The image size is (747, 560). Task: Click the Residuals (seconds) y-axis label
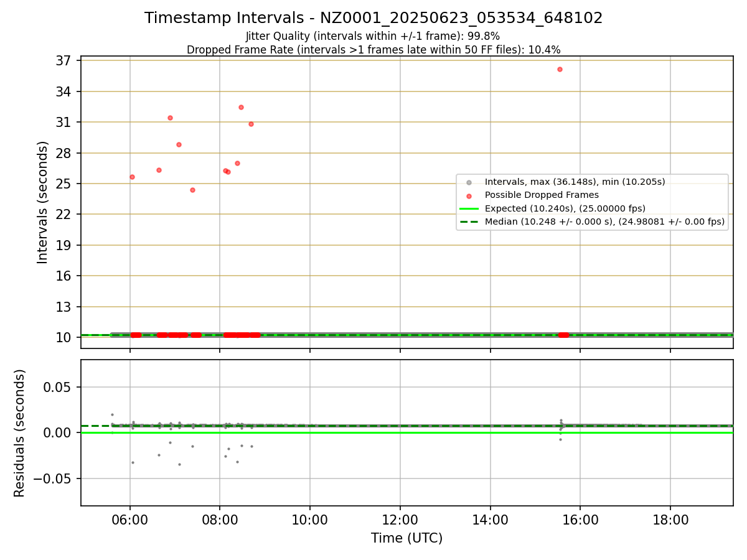[x=20, y=433]
